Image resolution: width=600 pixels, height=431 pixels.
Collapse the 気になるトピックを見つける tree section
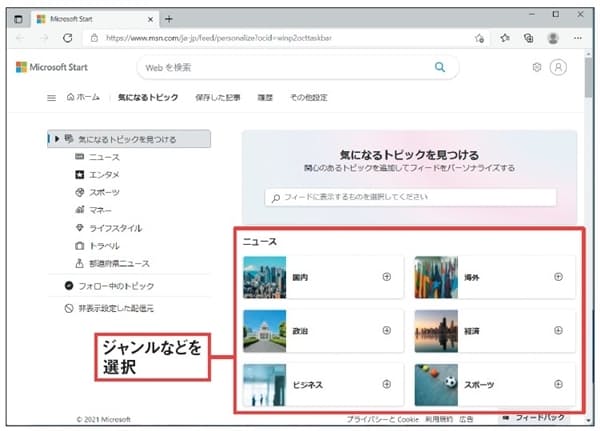[56, 139]
